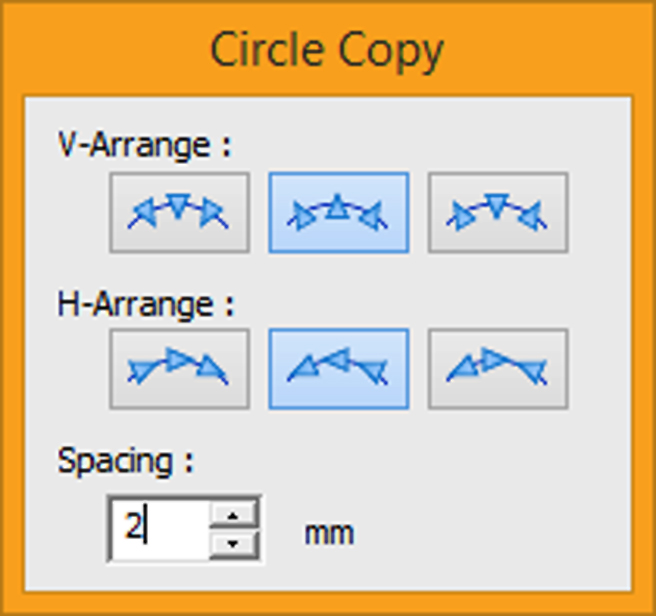Click the Spacing spinner's upper arrow button
Image resolution: width=656 pixels, height=616 pixels.
(234, 515)
